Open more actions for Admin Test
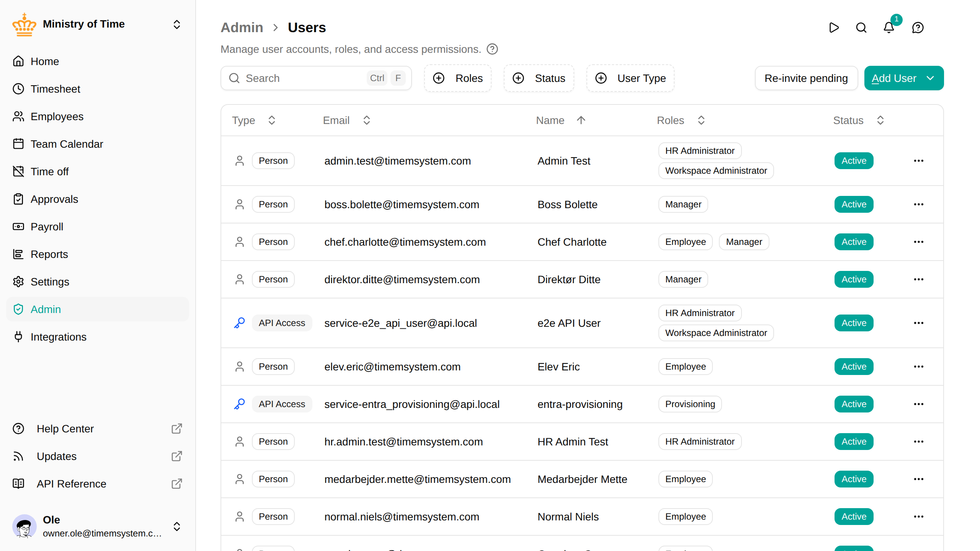Screen dimensions: 980x551 919,161
